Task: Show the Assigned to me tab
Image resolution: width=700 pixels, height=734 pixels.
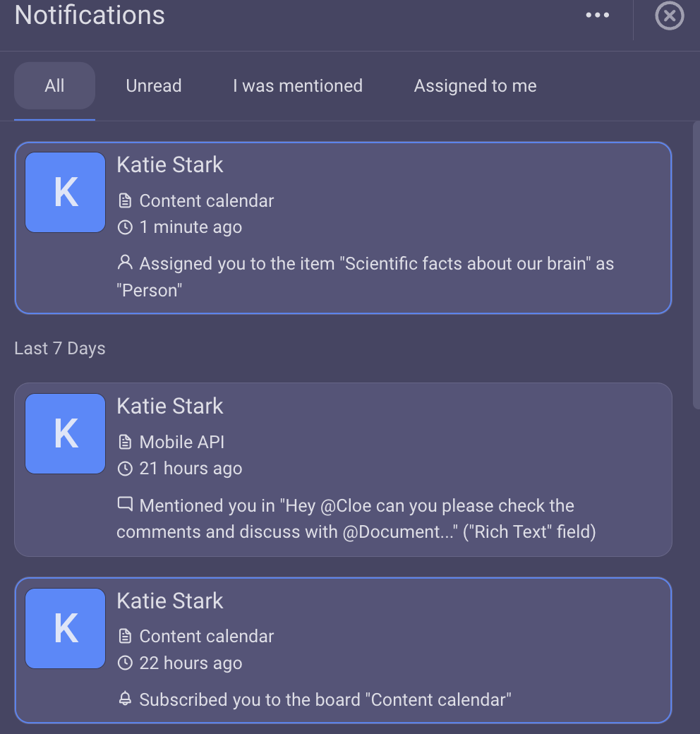Action: point(475,86)
